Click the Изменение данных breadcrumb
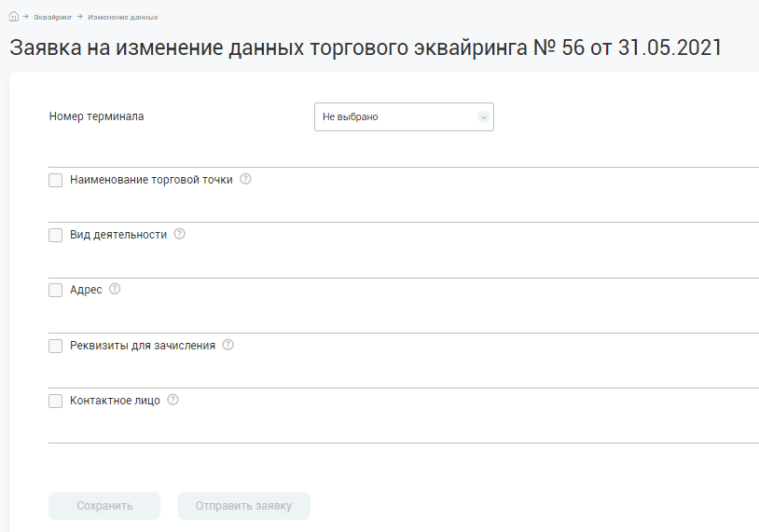The image size is (759, 532). [x=122, y=17]
